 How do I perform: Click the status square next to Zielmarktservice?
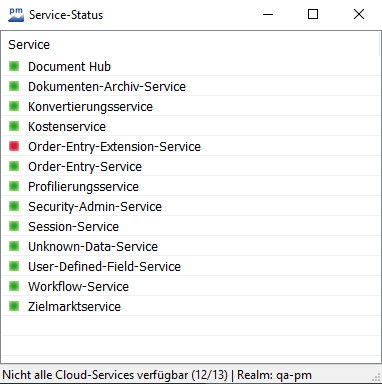coord(14,306)
